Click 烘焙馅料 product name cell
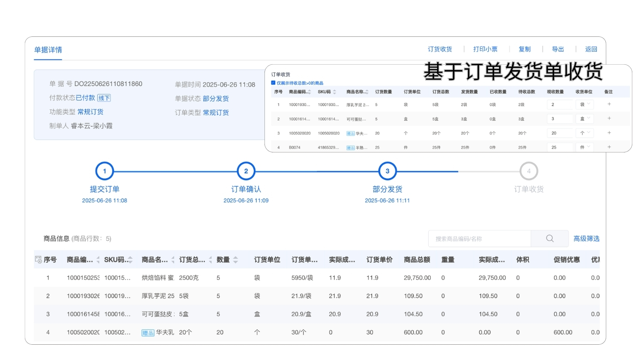Image resolution: width=643 pixels, height=364 pixels. point(158,278)
